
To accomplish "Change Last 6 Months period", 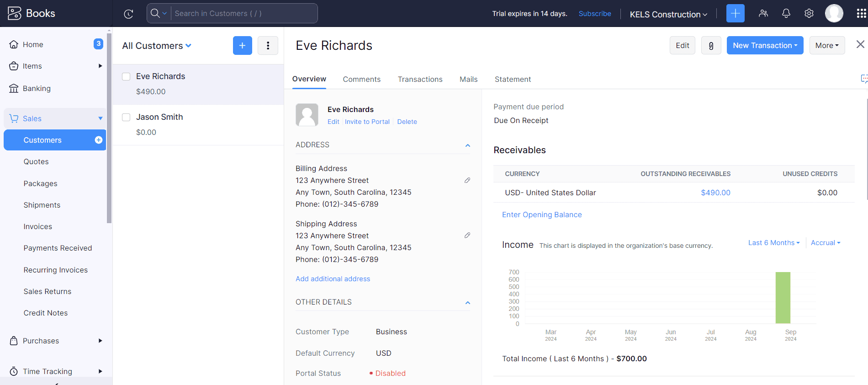I will 774,243.
